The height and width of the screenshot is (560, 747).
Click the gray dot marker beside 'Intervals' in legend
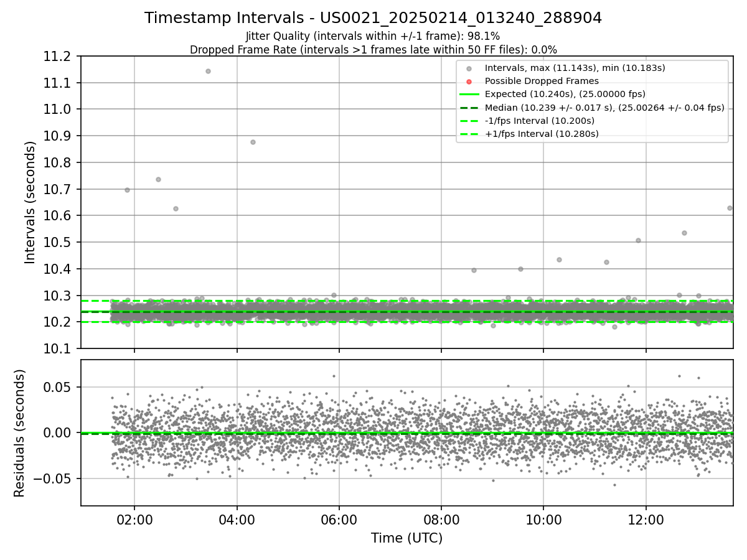coord(469,68)
